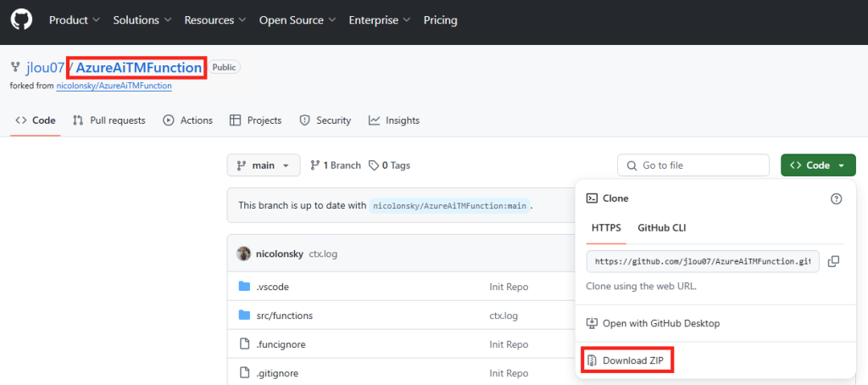This screenshot has width=868, height=385.
Task: Click the .vscode folder icon
Action: pos(244,287)
